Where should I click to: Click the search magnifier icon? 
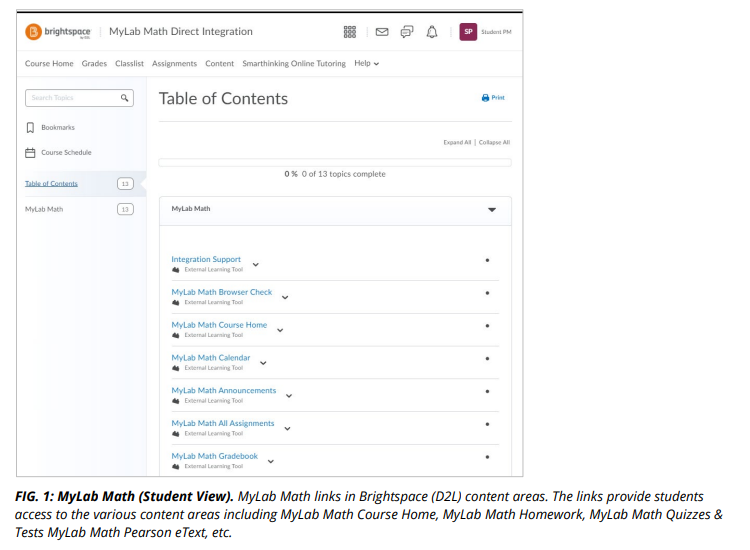click(x=124, y=98)
